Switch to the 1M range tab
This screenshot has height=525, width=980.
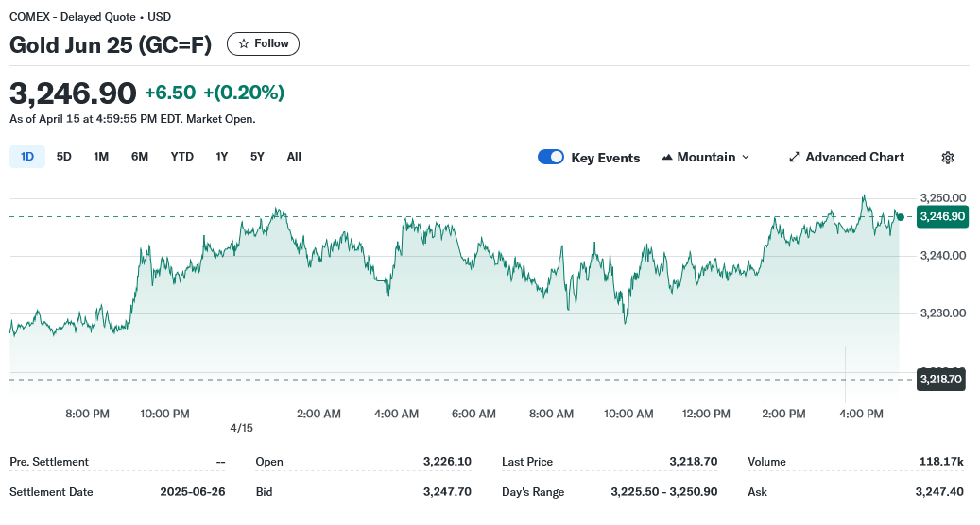point(101,157)
